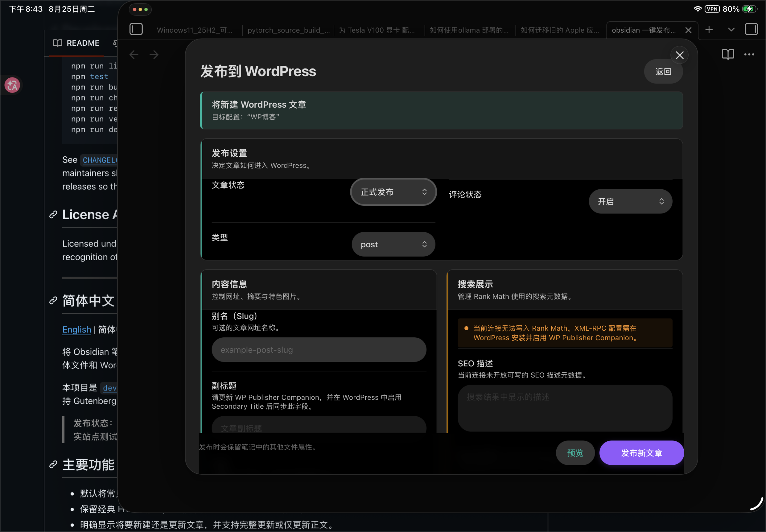Viewport: 766px width, 532px height.
Task: Click link icon beside 主要功能 heading
Action: click(53, 464)
